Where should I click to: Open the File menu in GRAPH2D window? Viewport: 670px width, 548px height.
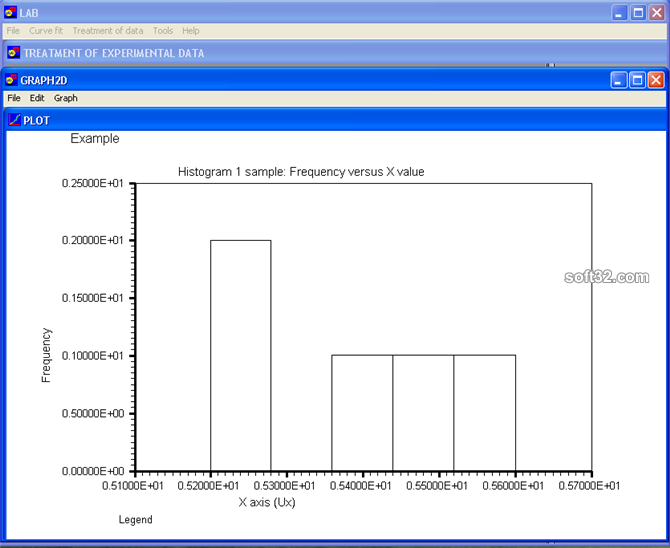[x=14, y=98]
